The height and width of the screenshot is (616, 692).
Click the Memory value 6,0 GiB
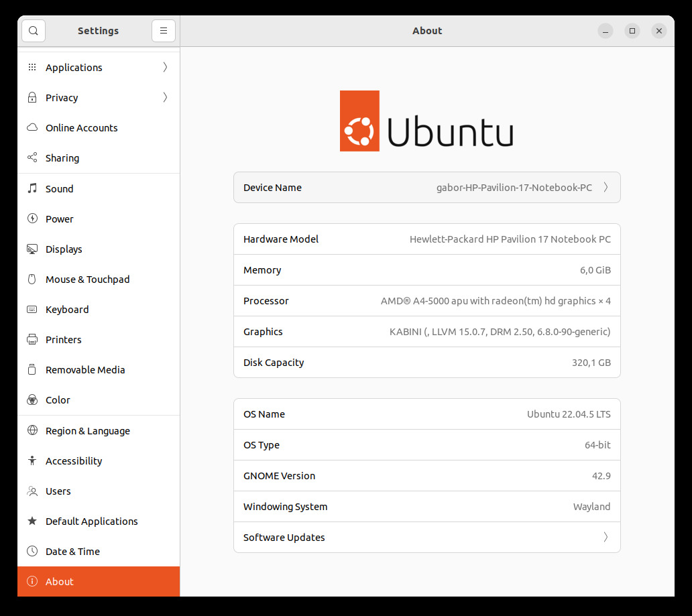pyautogui.click(x=595, y=270)
